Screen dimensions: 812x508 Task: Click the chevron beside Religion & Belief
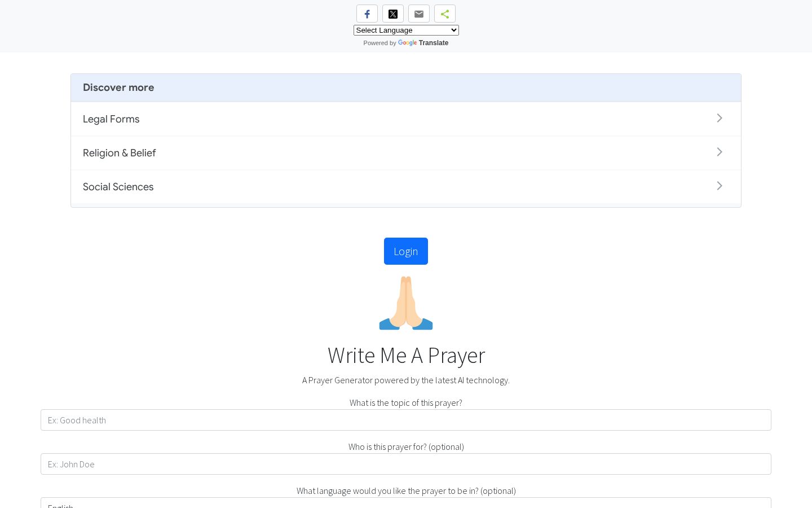pos(720,152)
